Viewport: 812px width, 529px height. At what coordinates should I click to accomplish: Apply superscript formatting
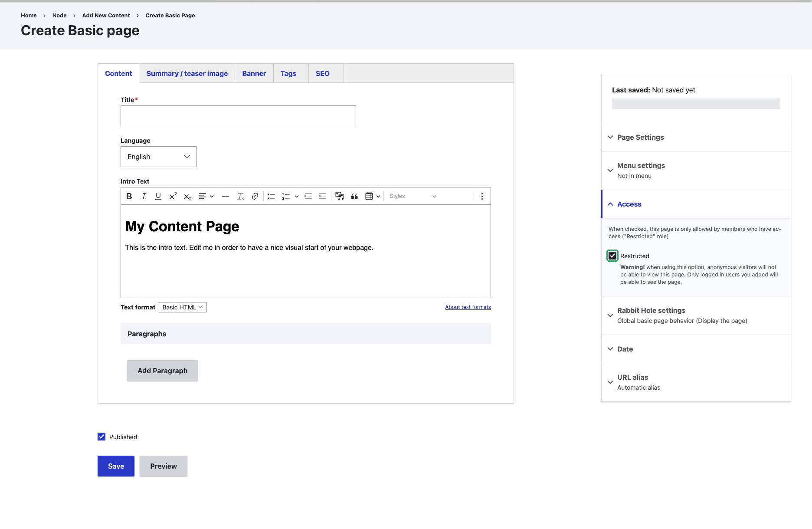[173, 196]
